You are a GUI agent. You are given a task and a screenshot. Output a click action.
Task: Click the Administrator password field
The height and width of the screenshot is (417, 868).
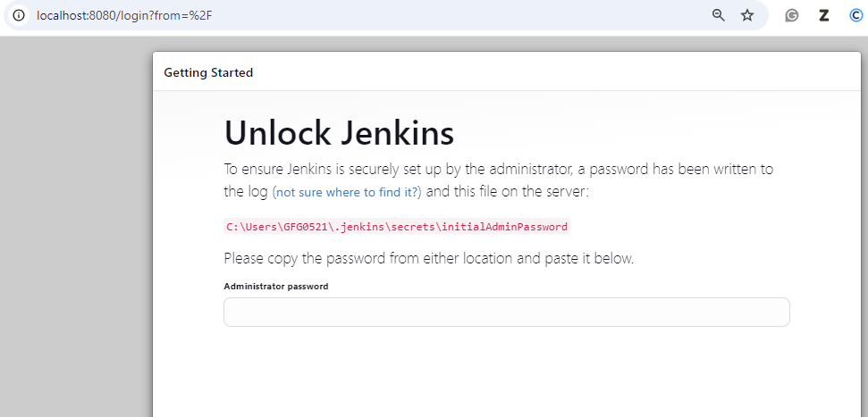click(x=506, y=313)
